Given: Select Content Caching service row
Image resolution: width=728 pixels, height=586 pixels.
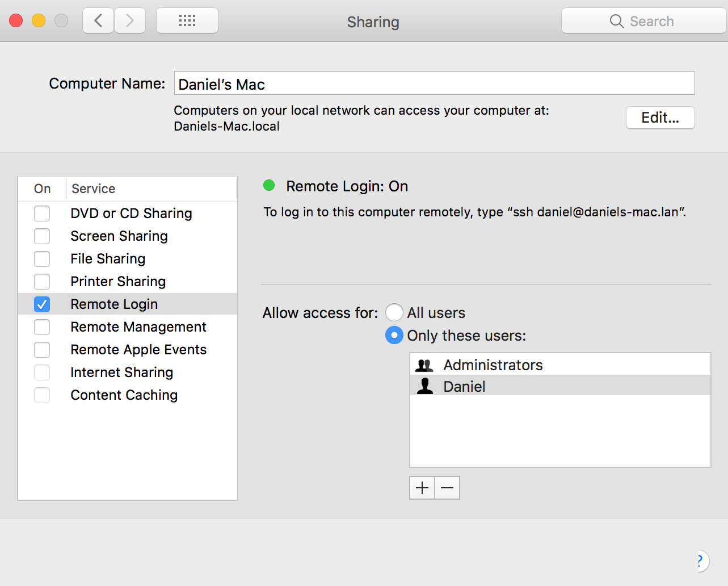Looking at the screenshot, I should point(128,395).
